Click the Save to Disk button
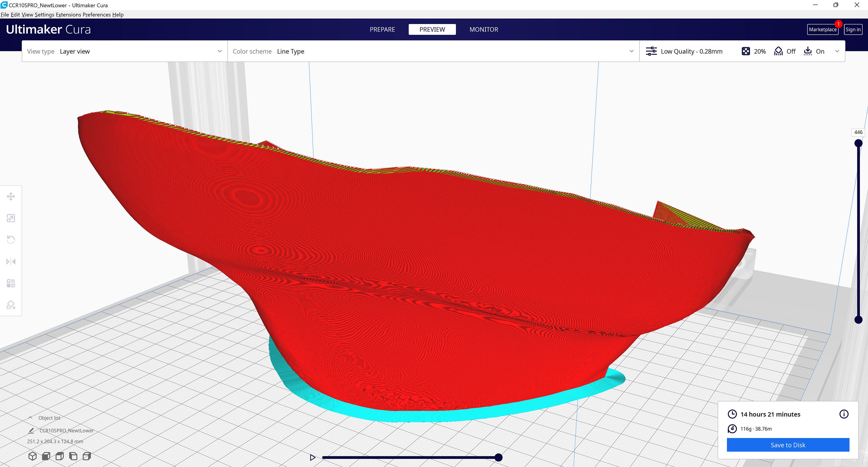This screenshot has height=467, width=868. click(x=788, y=445)
